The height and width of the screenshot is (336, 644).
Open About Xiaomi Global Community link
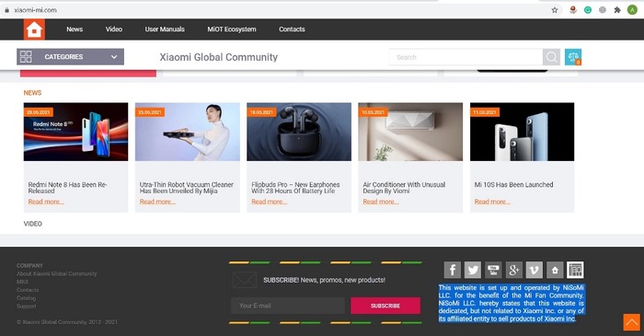(57, 273)
